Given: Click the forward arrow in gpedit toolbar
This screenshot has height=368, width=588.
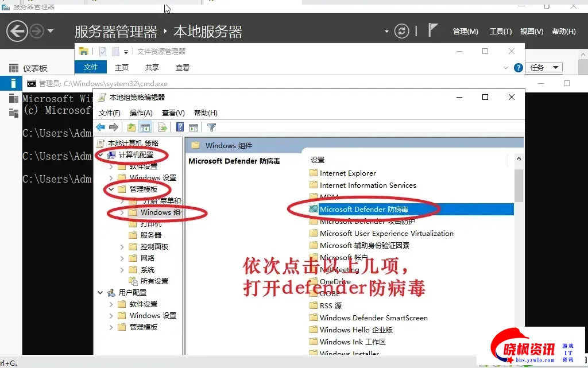Looking at the screenshot, I should 114,127.
